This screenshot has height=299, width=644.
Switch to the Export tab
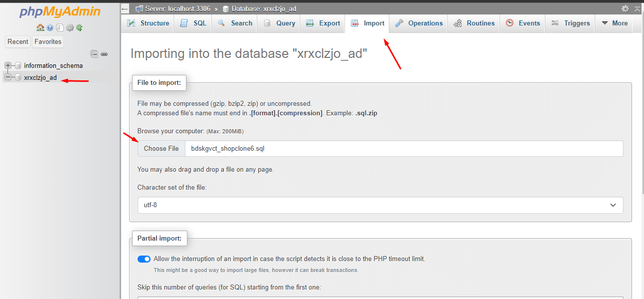[323, 23]
